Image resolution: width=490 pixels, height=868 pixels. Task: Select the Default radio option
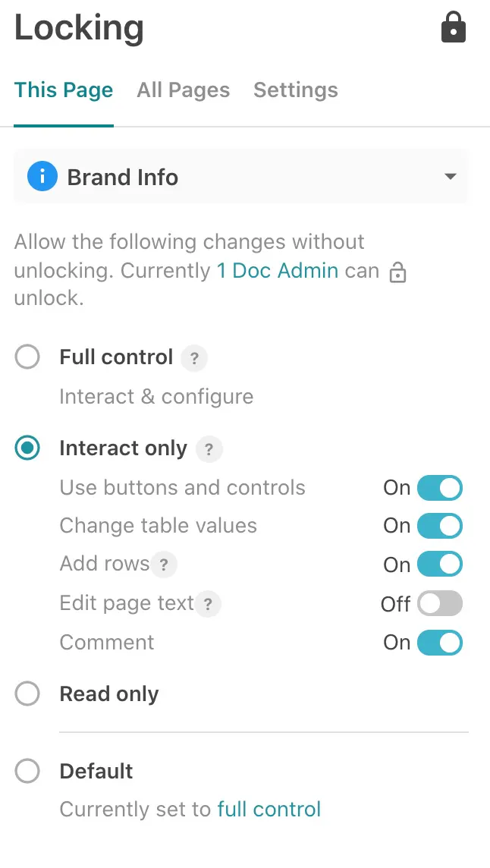[27, 772]
